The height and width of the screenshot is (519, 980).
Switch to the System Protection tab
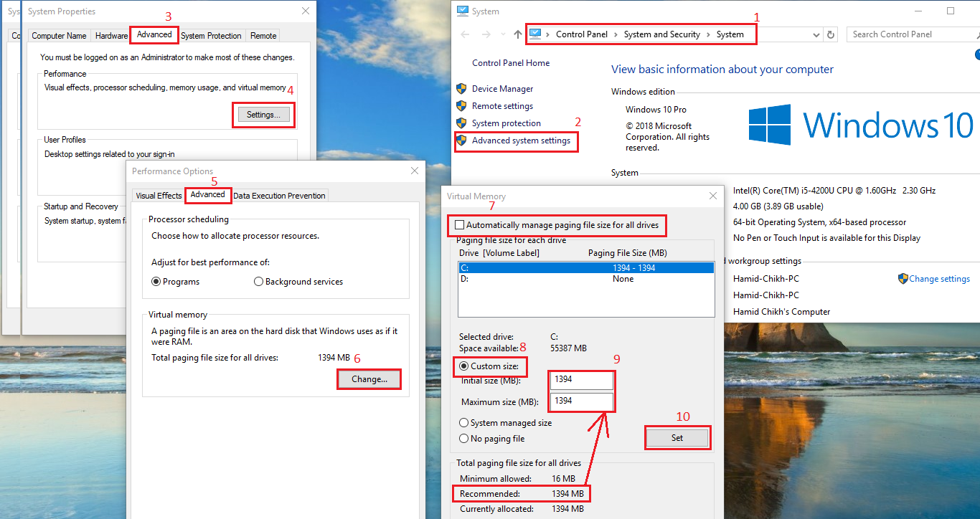[211, 36]
